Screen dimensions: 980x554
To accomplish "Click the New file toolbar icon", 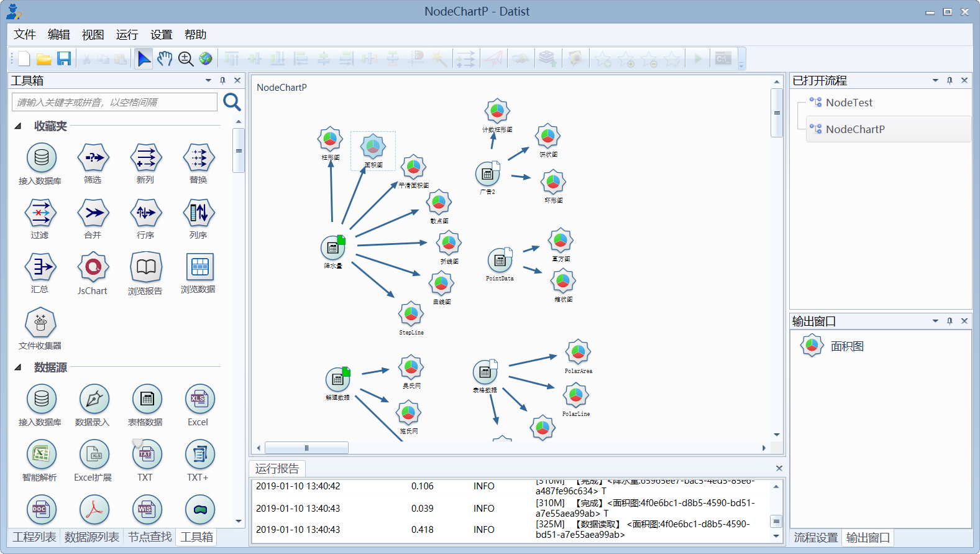I will 24,58.
